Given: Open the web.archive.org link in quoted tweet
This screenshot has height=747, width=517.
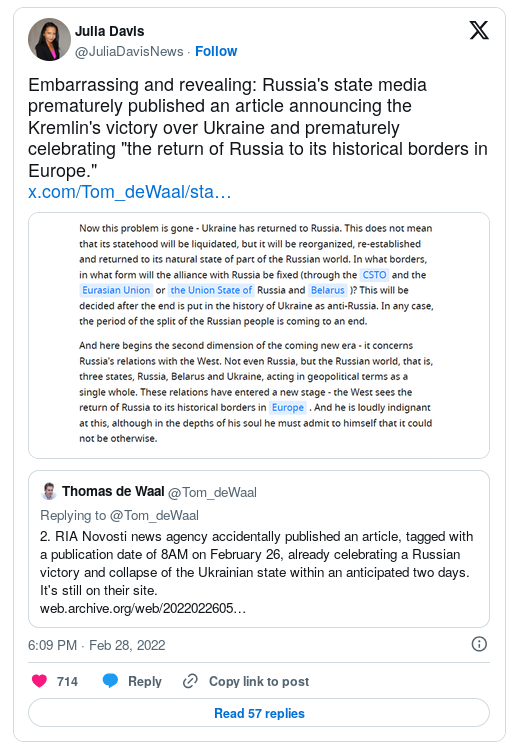Looking at the screenshot, I should (143, 608).
